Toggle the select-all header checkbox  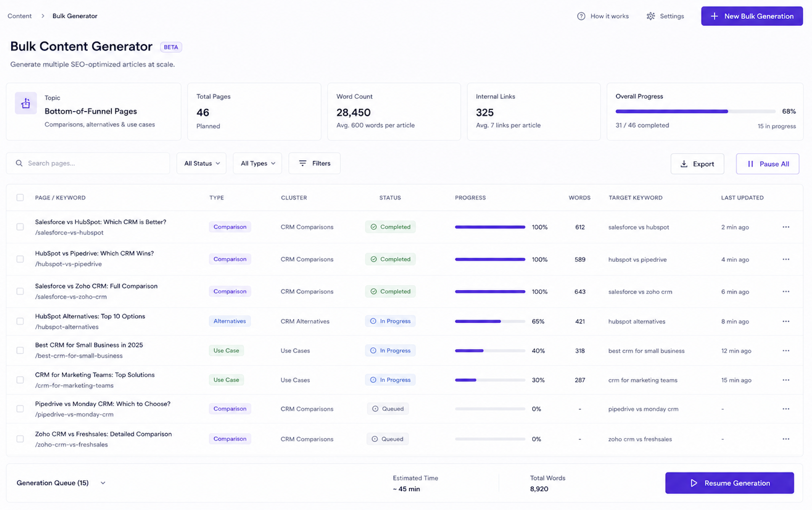[x=20, y=198]
